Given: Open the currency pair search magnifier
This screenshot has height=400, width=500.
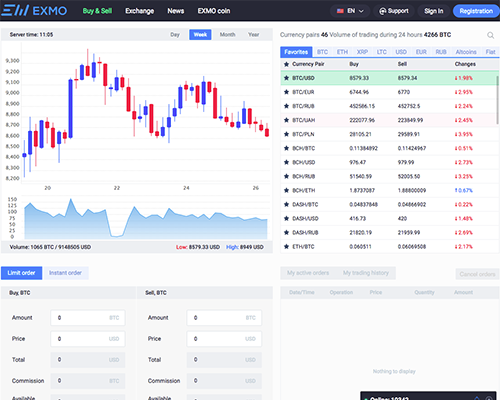Looking at the screenshot, I should click(x=490, y=35).
